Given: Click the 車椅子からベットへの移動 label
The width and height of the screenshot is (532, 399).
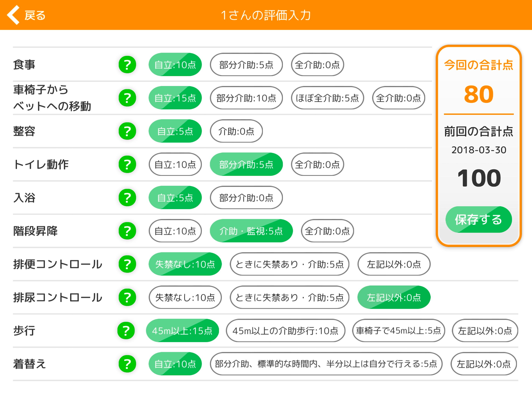Looking at the screenshot, I should tap(52, 98).
